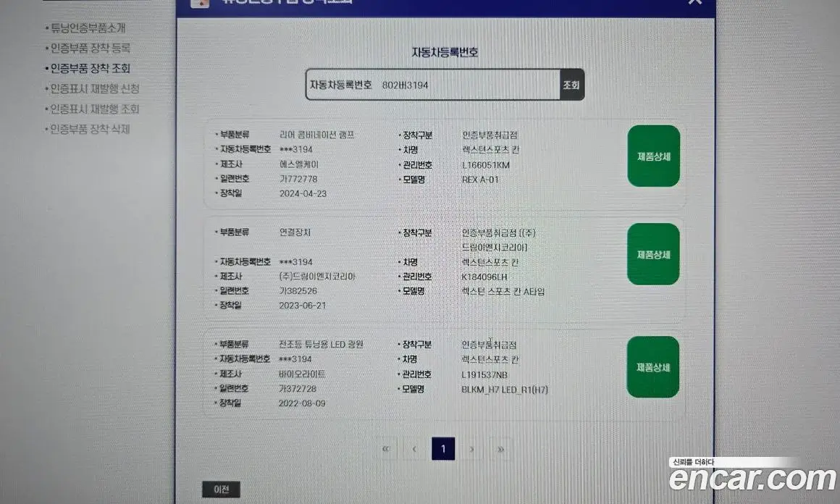Select management number K184096LH
This screenshot has width=840, height=504.
point(484,277)
